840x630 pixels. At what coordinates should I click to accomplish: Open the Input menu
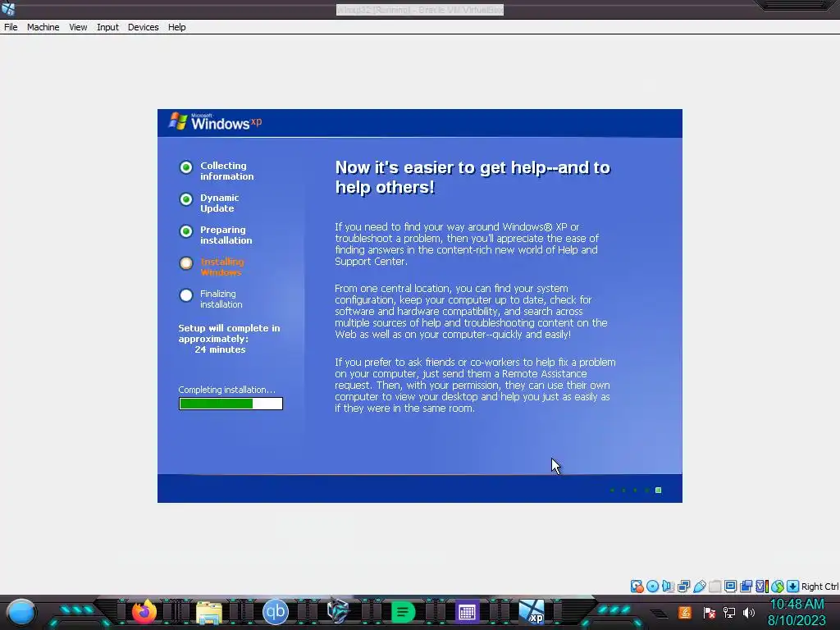coord(107,27)
